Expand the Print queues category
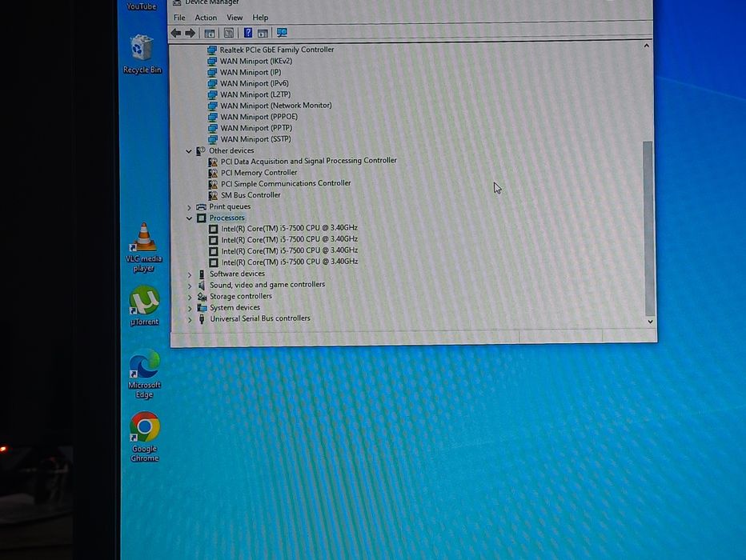Image resolution: width=746 pixels, height=560 pixels. pos(190,207)
